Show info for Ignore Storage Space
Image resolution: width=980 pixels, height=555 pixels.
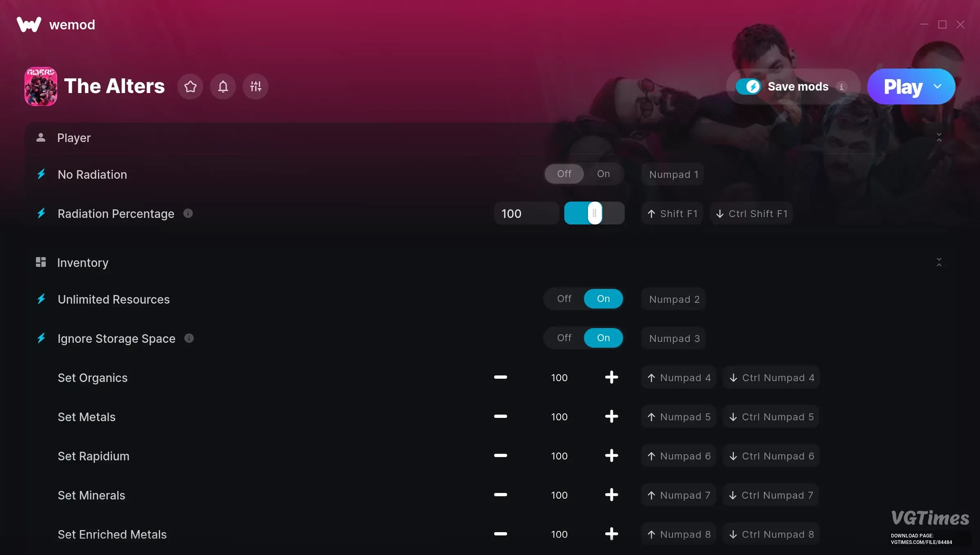(x=189, y=338)
